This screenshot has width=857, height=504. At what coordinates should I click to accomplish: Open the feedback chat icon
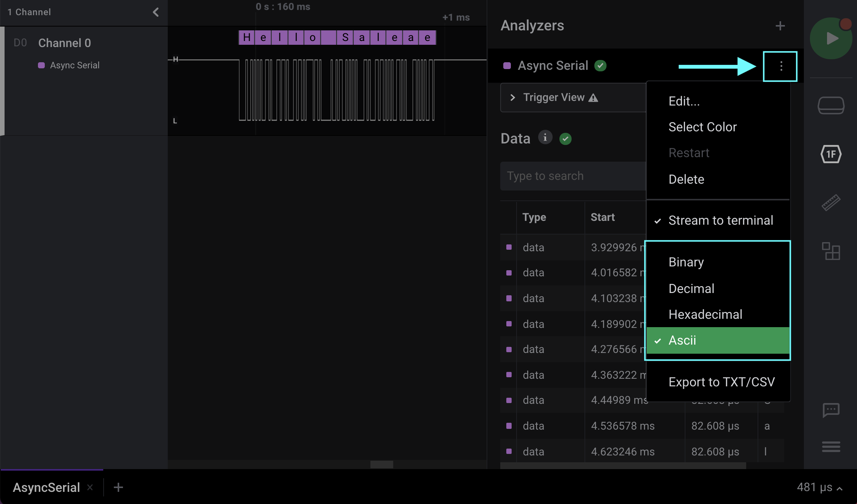point(831,410)
